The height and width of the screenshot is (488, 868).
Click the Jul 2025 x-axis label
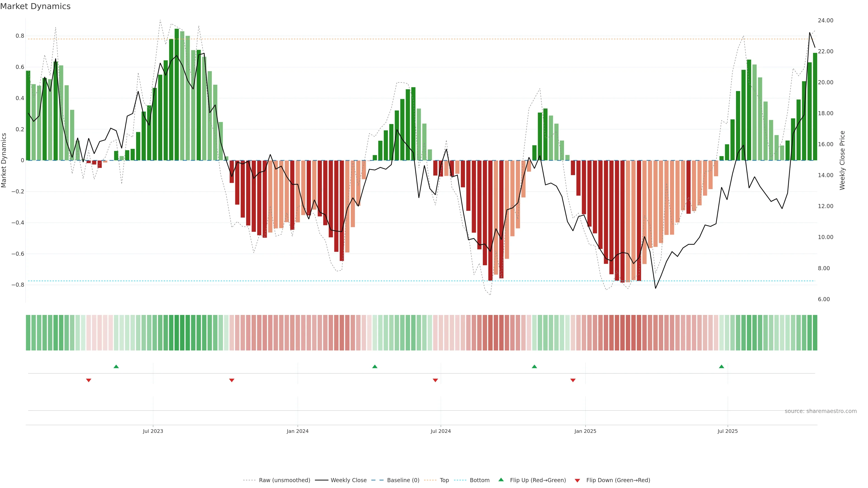click(x=727, y=431)
